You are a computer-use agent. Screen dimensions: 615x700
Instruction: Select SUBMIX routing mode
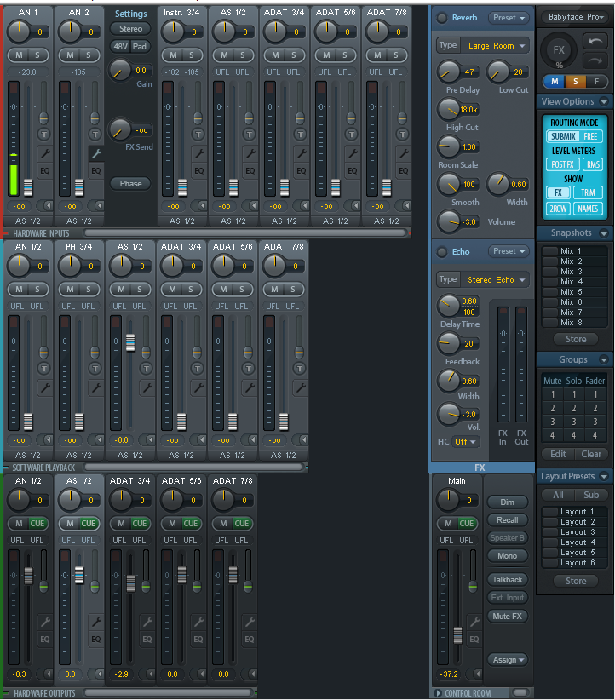click(563, 136)
